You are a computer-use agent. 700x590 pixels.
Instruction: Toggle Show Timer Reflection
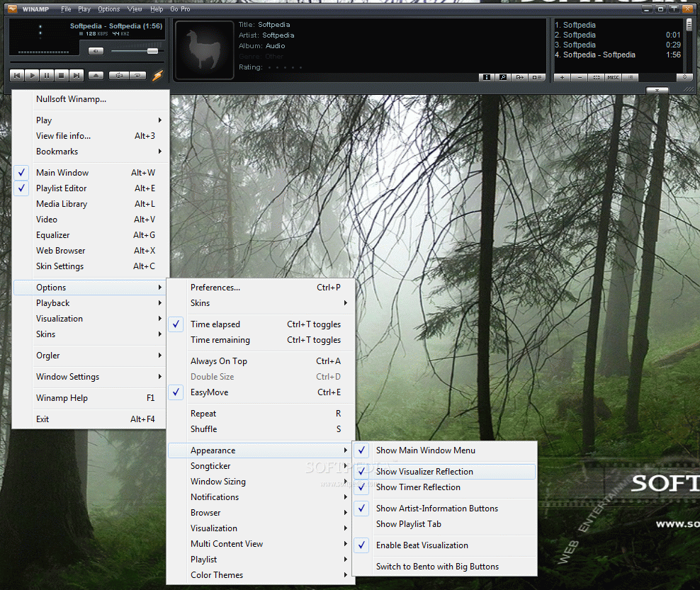pyautogui.click(x=445, y=487)
